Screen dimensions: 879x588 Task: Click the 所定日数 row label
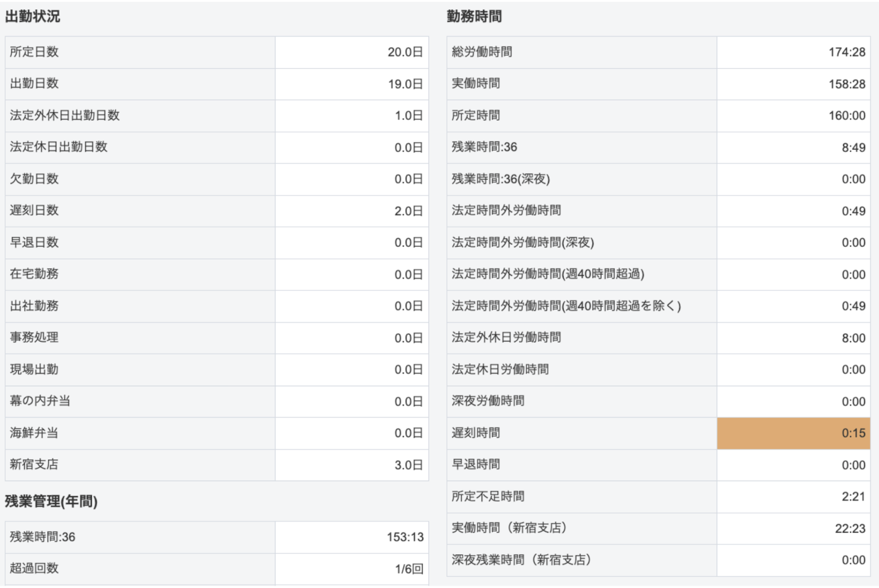point(34,52)
